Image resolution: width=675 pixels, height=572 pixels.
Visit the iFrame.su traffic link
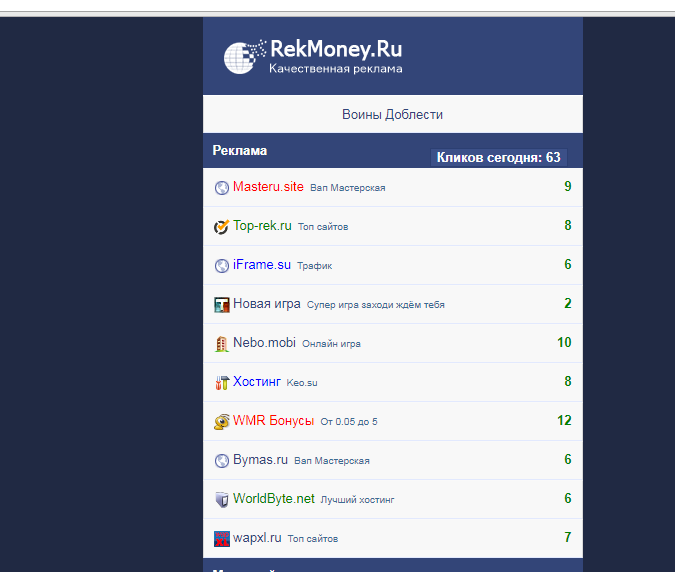tap(262, 265)
